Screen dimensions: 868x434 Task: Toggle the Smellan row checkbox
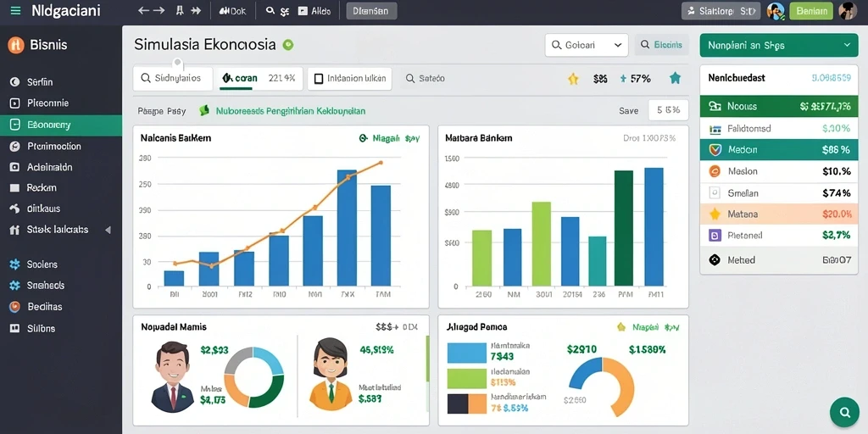tap(715, 192)
